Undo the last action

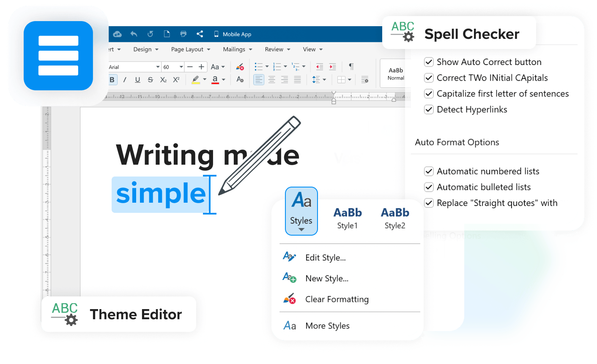coord(133,34)
